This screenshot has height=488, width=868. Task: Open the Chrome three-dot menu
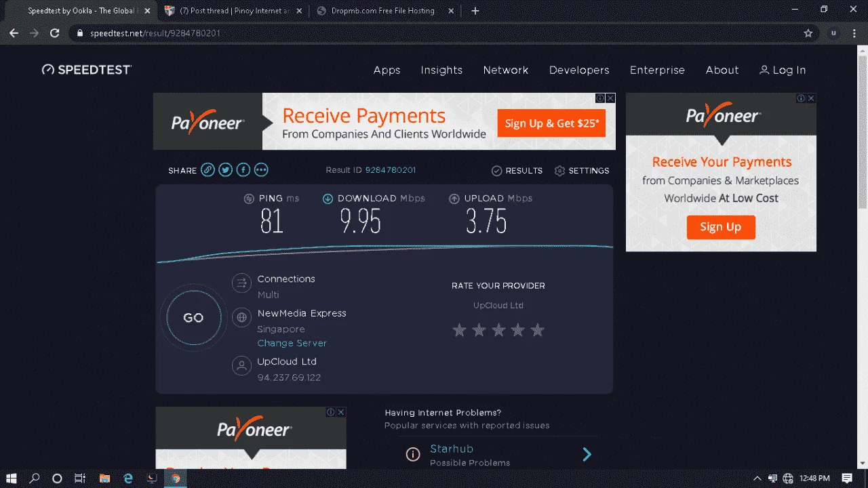(x=854, y=33)
